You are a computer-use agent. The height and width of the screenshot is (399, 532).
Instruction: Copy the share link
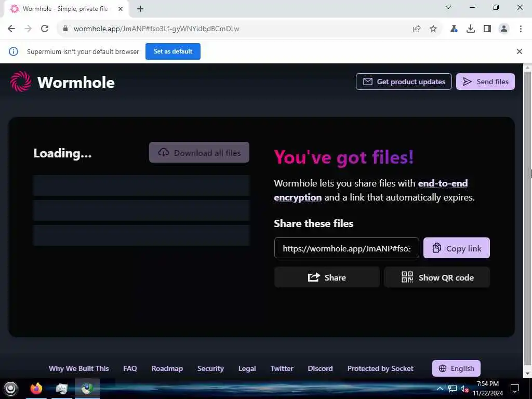(x=456, y=248)
